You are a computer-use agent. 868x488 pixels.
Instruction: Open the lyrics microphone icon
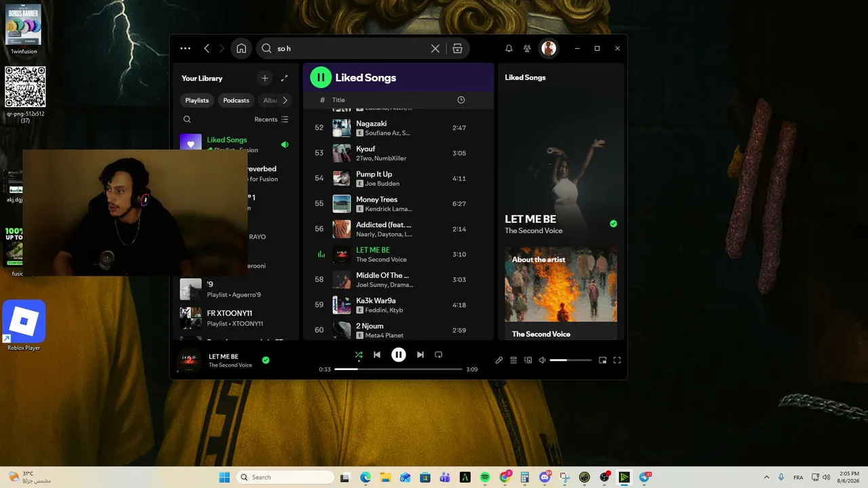pos(499,361)
